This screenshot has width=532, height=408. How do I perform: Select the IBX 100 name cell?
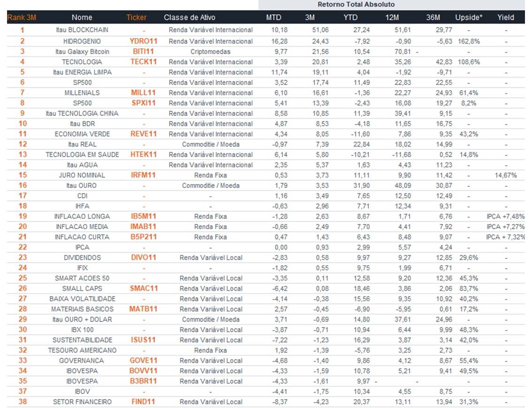click(82, 330)
